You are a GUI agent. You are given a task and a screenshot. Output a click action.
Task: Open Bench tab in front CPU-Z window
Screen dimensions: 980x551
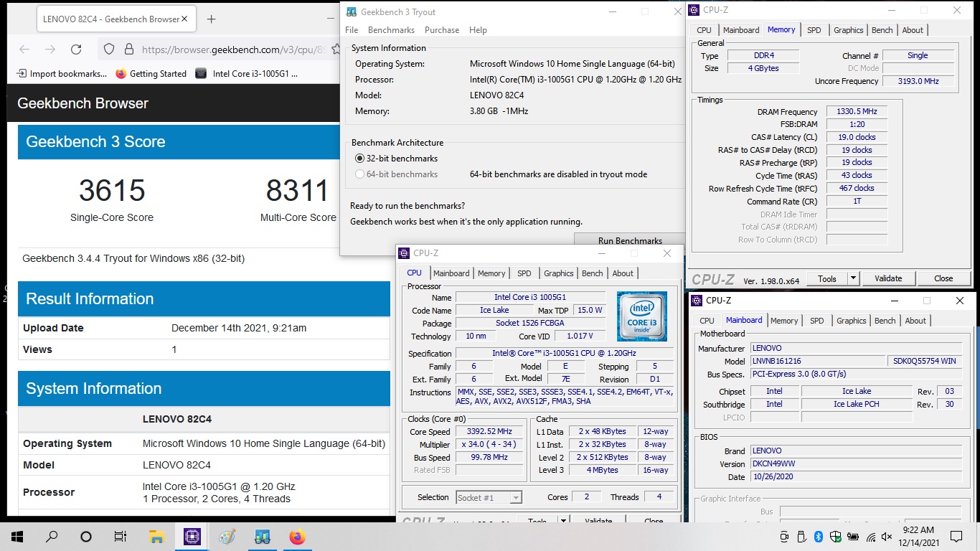[593, 273]
